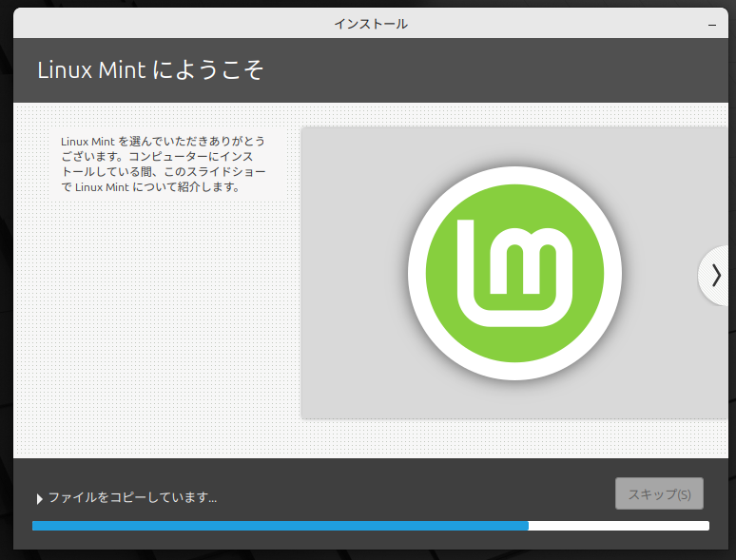Click the welcome paragraph about the slideshow
Viewport: 736px width, 560px height.
point(163,164)
